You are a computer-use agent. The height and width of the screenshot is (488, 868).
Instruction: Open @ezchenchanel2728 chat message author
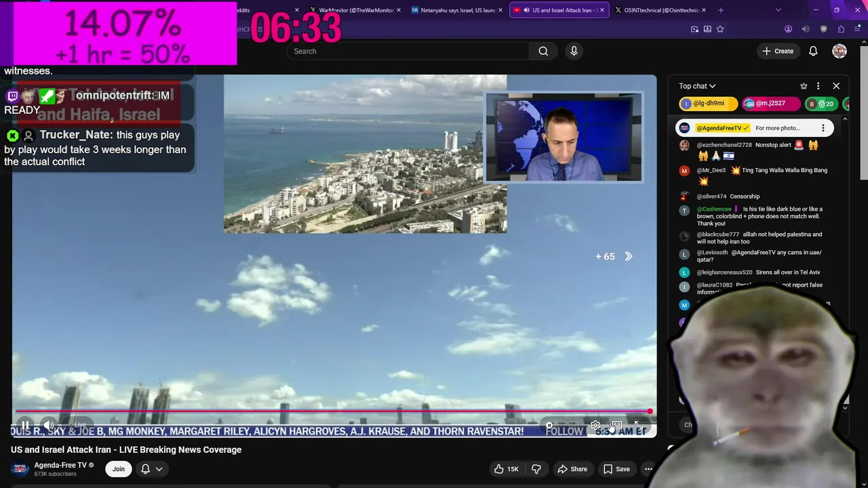point(724,145)
